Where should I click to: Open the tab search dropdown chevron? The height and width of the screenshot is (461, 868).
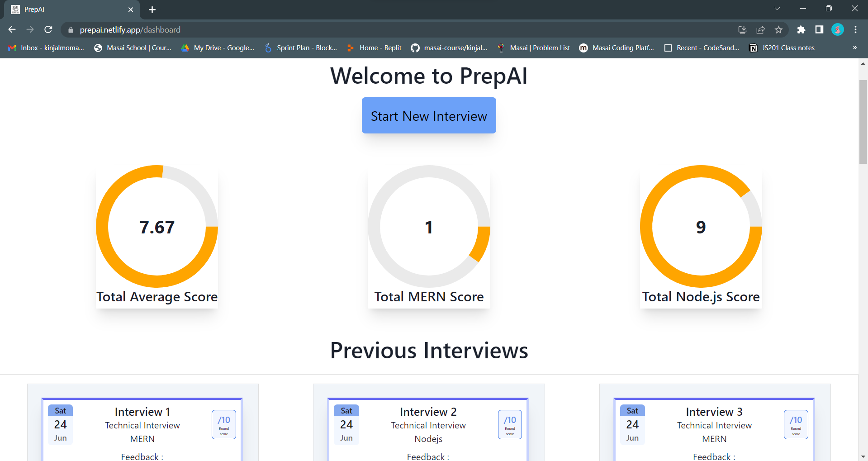pyautogui.click(x=777, y=9)
